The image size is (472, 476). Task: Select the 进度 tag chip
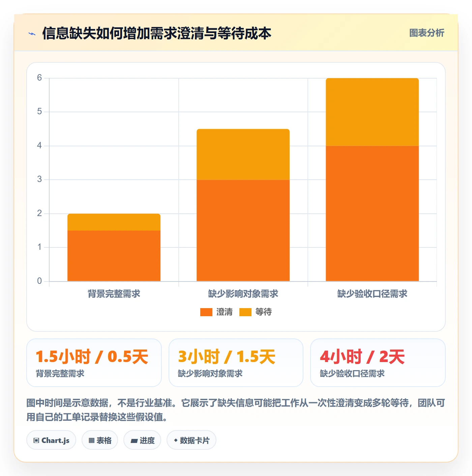pyautogui.click(x=142, y=440)
